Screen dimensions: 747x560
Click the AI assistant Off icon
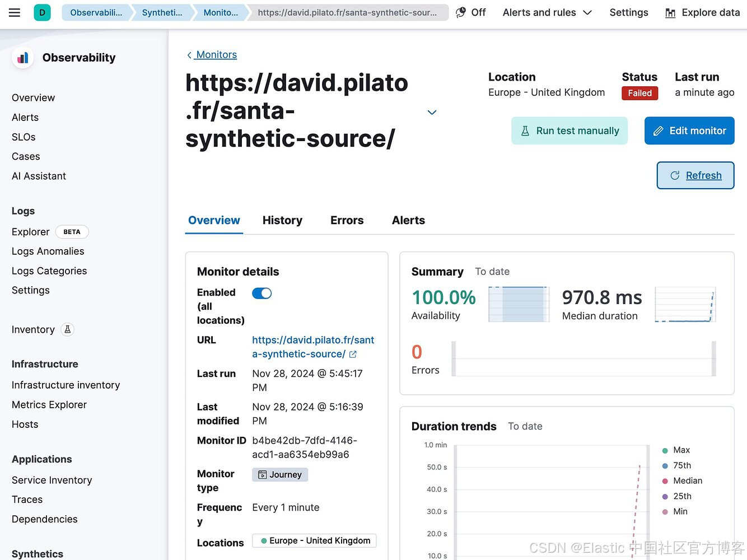[x=461, y=12]
